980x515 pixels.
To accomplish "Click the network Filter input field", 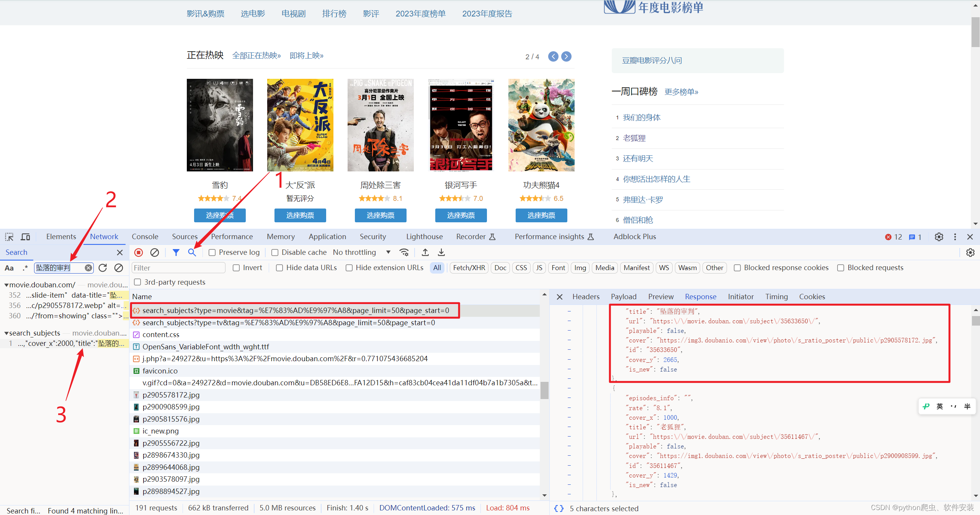I will 178,268.
